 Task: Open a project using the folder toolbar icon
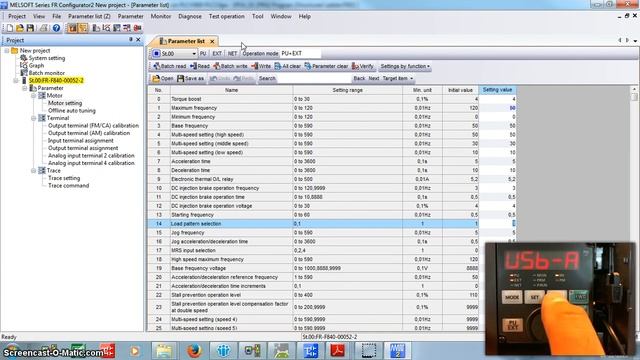(x=19, y=28)
